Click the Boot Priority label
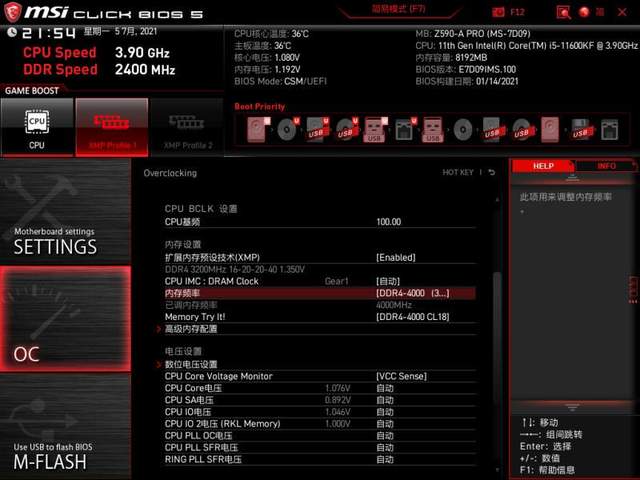640x480 pixels. [260, 107]
